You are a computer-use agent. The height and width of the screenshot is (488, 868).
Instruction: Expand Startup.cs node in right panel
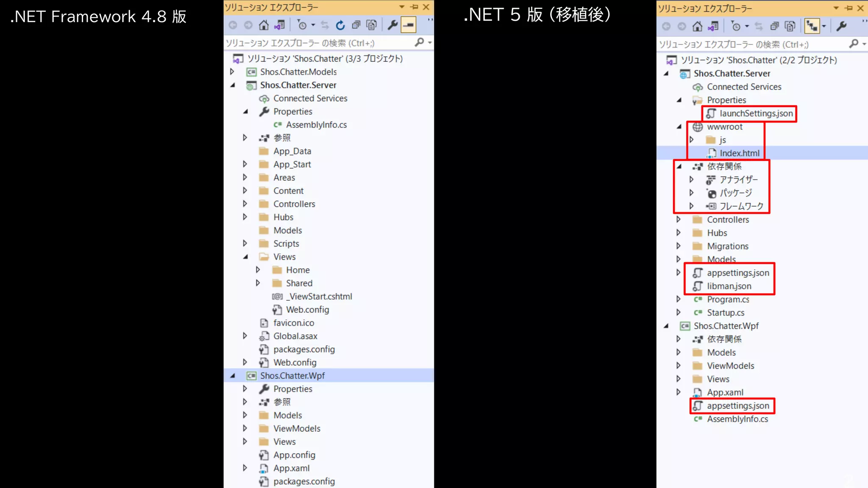679,312
